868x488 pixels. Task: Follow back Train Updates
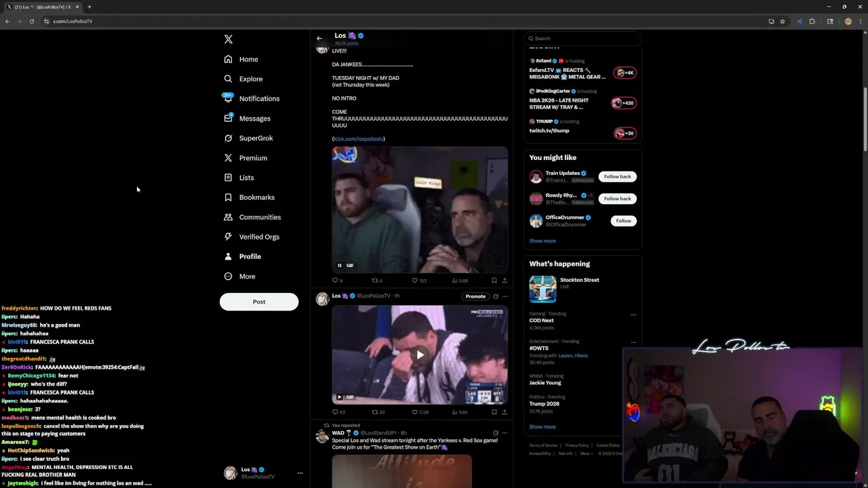pos(617,177)
